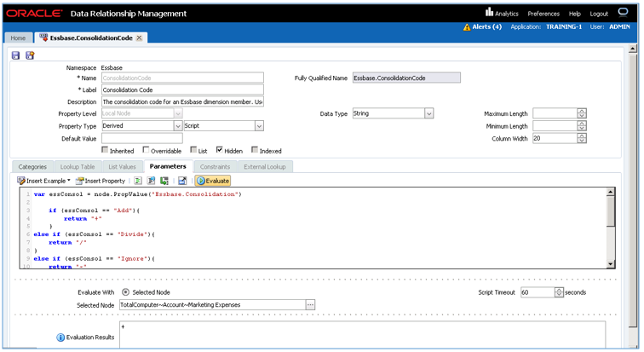Click the script editor scrollbar down arrow
The width and height of the screenshot is (644, 352).
pyautogui.click(x=611, y=264)
